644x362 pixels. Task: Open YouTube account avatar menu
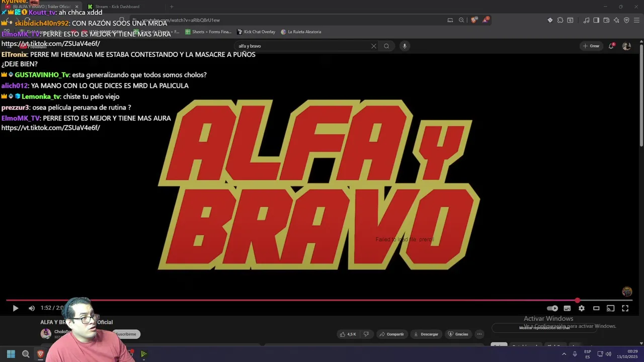click(626, 46)
